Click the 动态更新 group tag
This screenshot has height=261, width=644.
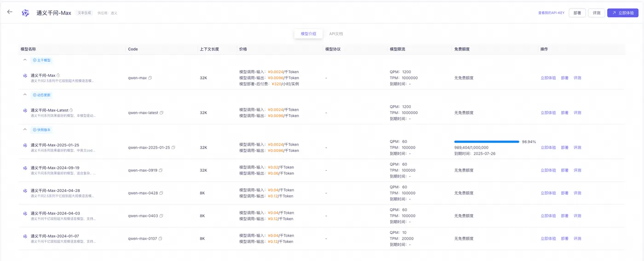41,95
